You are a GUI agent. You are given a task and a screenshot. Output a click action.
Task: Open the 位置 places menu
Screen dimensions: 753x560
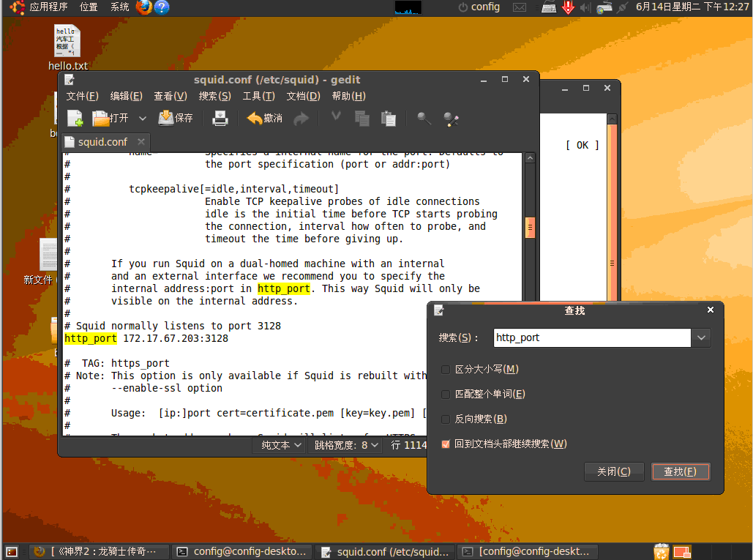tap(89, 7)
